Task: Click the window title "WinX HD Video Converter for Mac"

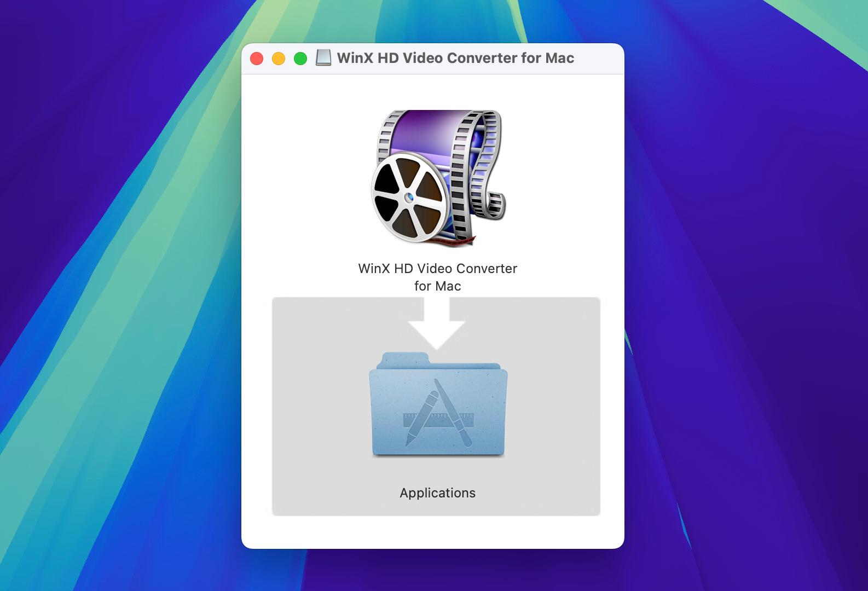Action: tap(455, 58)
